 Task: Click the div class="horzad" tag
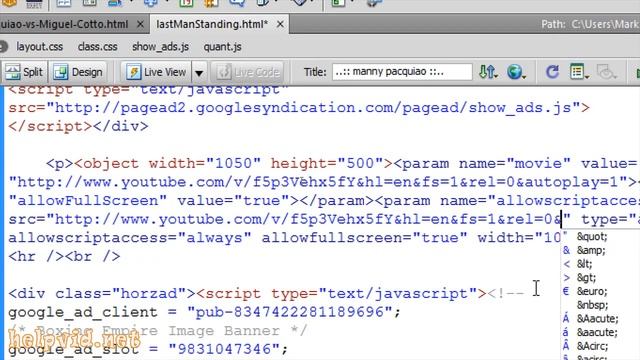tap(102, 293)
